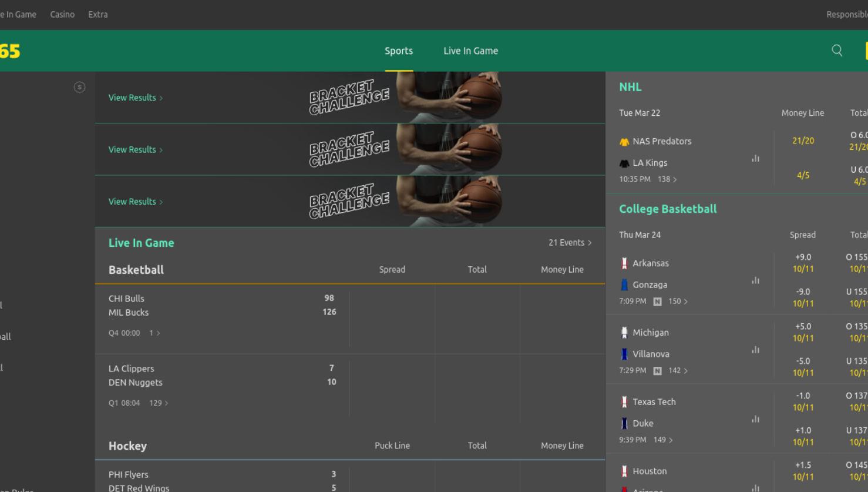Select Texas Tech -1.0 spread odds
This screenshot has width=868, height=492.
click(x=803, y=402)
